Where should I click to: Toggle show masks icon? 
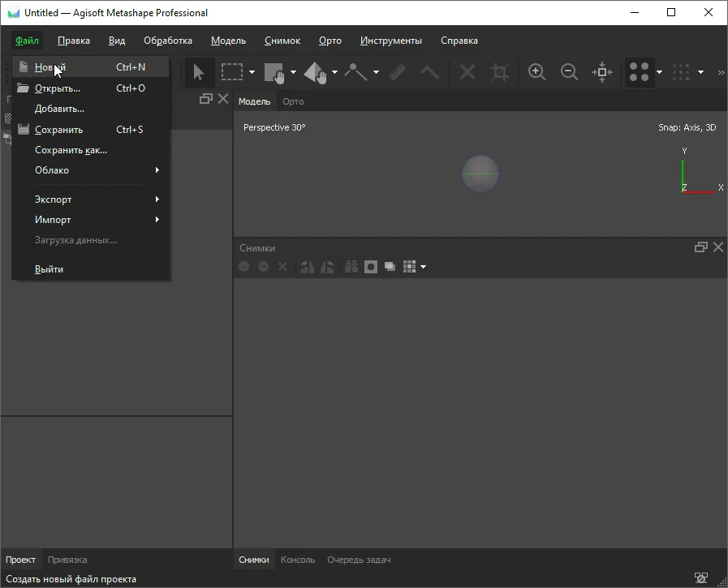tap(371, 267)
